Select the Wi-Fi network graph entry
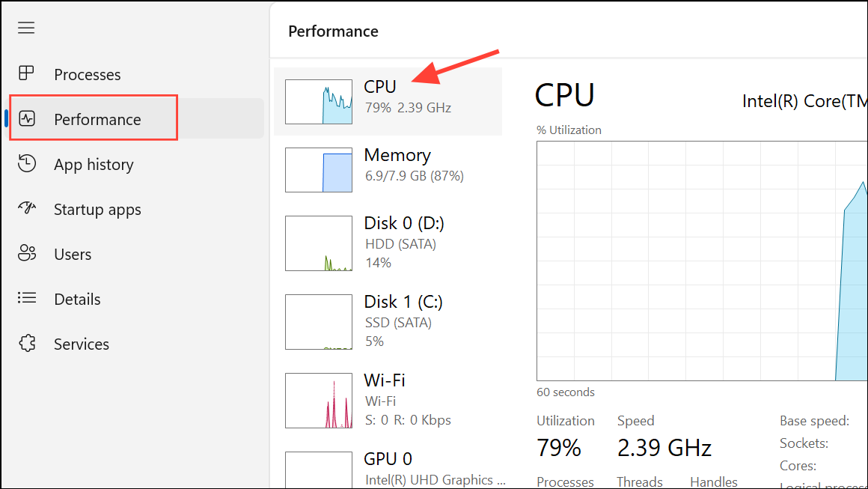The width and height of the screenshot is (868, 489). tap(388, 401)
